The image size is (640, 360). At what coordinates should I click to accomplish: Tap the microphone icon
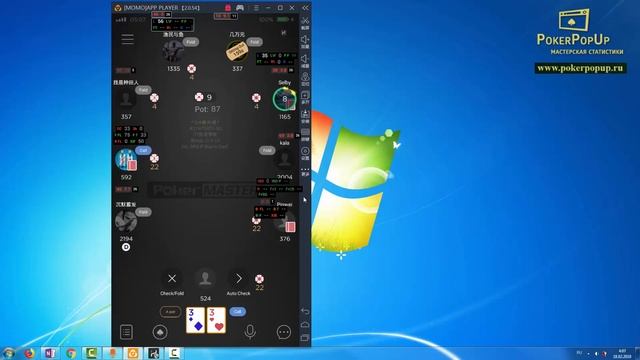pyautogui.click(x=250, y=332)
